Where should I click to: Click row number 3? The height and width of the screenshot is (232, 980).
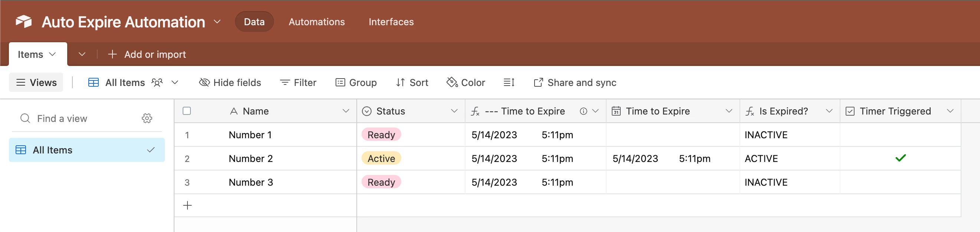click(x=187, y=182)
